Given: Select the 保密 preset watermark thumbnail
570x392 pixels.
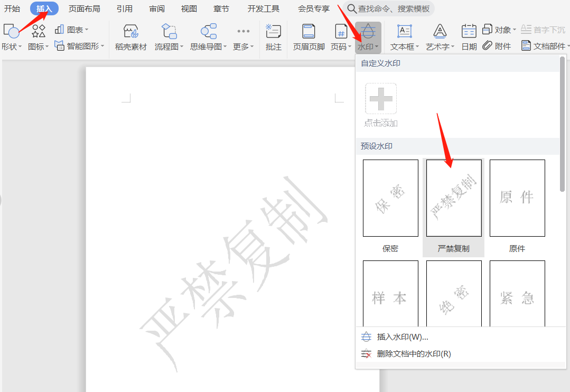Looking at the screenshot, I should click(x=390, y=198).
